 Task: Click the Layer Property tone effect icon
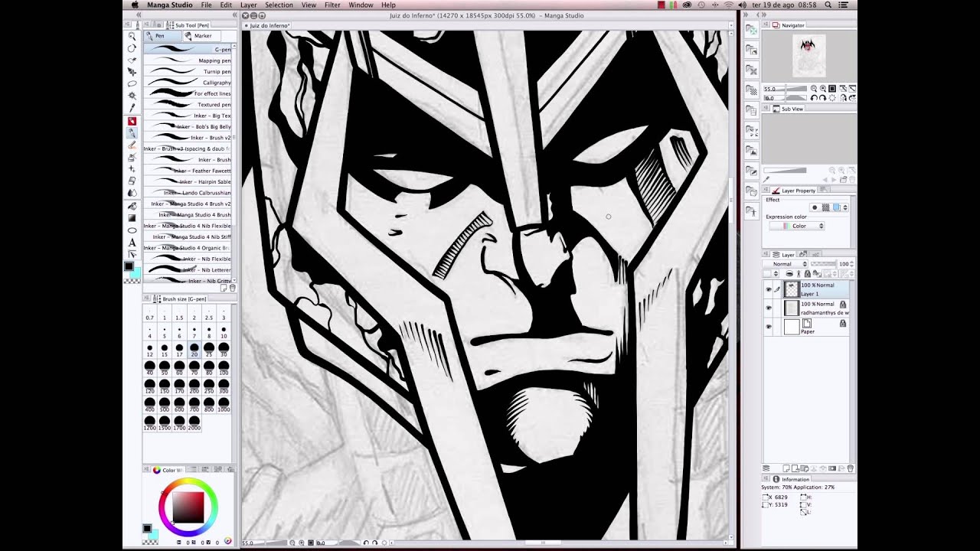coord(826,207)
